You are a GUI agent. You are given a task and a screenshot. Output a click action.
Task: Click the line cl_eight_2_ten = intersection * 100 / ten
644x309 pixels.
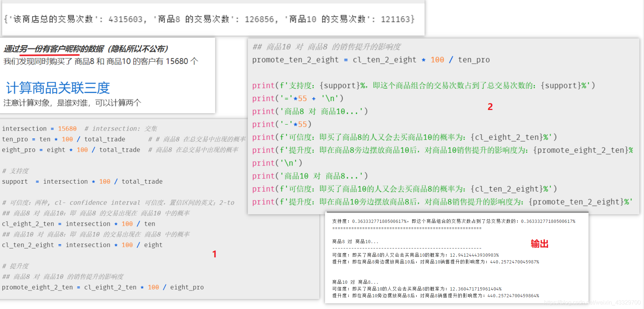[78, 224]
